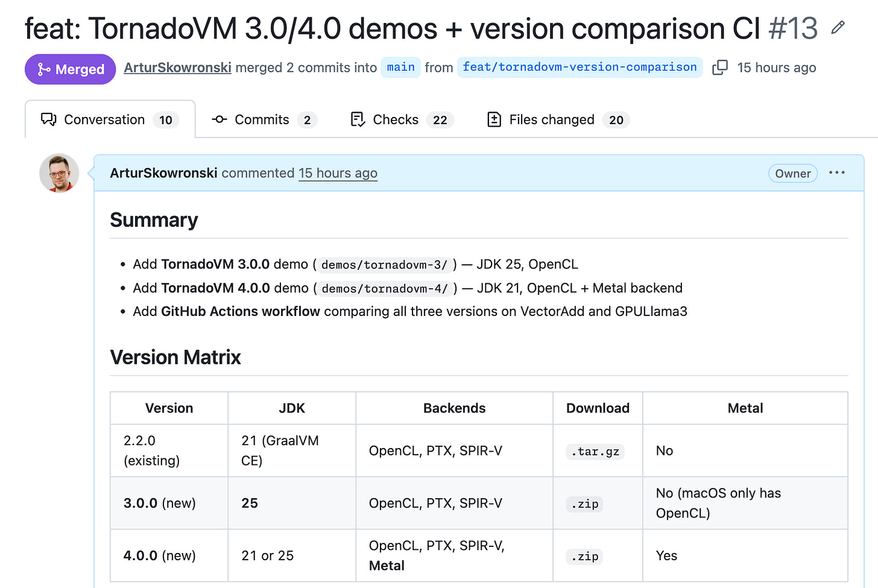
Task: Click the 'No' Metal cell in 2.2.0 row
Action: (745, 450)
